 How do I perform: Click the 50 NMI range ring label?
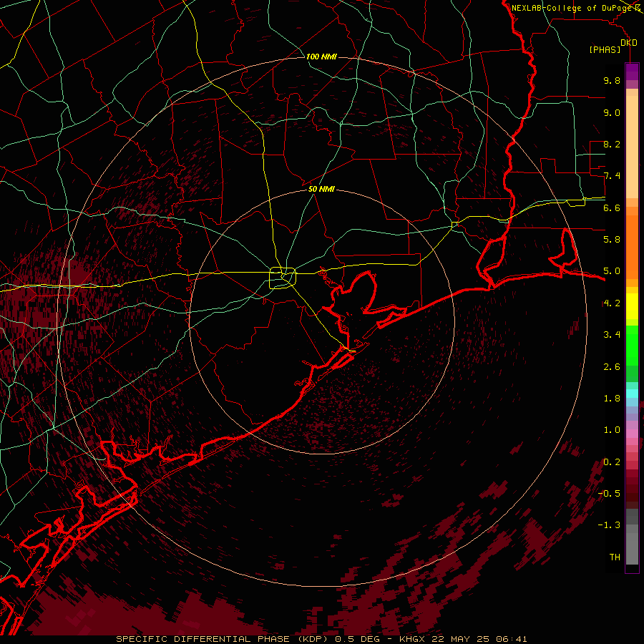tap(321, 189)
